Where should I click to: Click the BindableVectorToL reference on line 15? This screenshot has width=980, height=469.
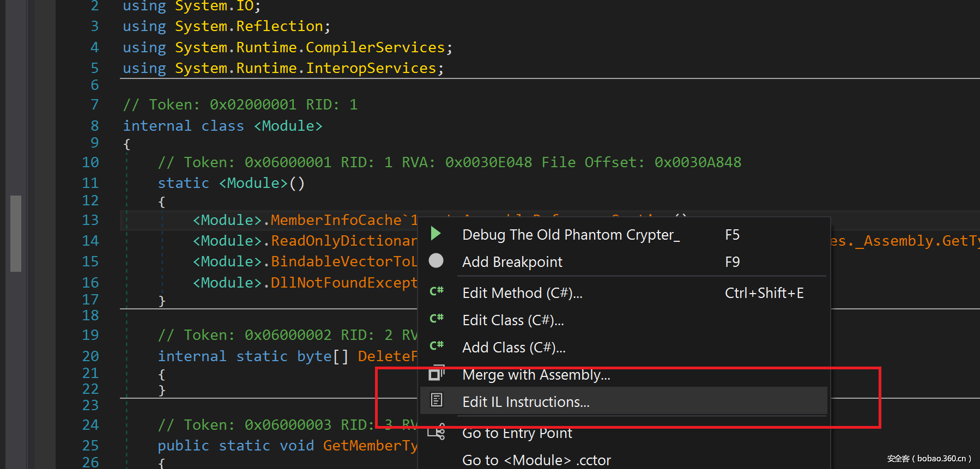click(343, 261)
